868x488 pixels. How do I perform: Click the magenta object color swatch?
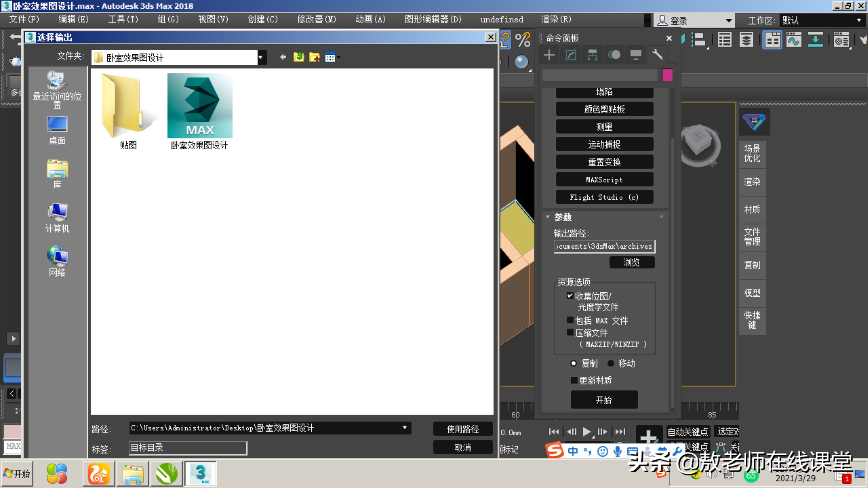667,75
